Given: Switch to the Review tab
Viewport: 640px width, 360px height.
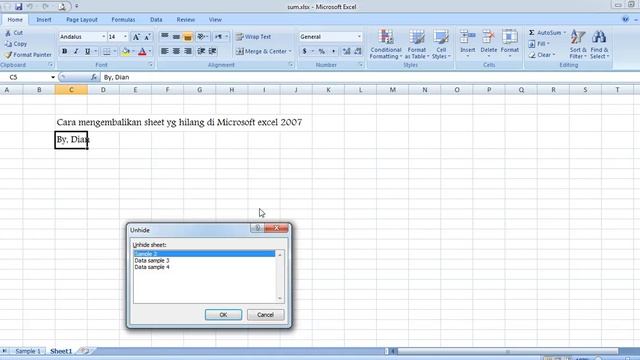Looking at the screenshot, I should pyautogui.click(x=186, y=20).
